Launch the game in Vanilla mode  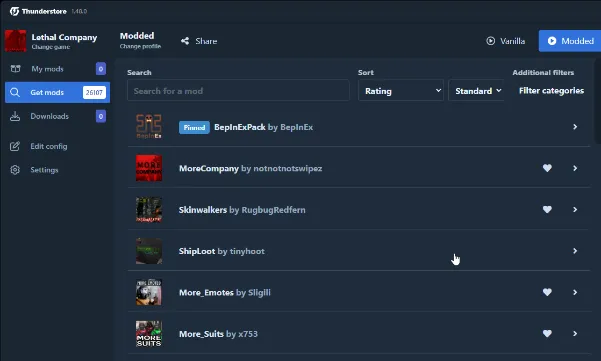coord(506,41)
